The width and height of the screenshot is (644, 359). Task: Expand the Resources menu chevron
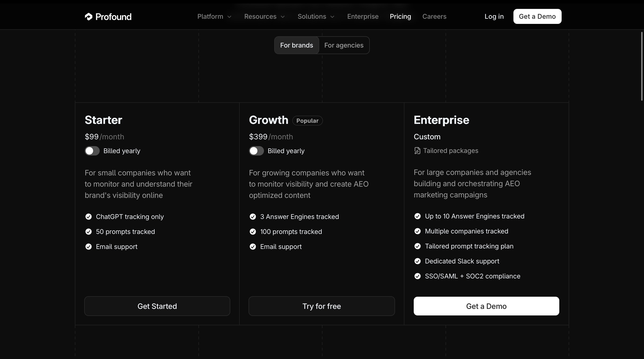283,17
